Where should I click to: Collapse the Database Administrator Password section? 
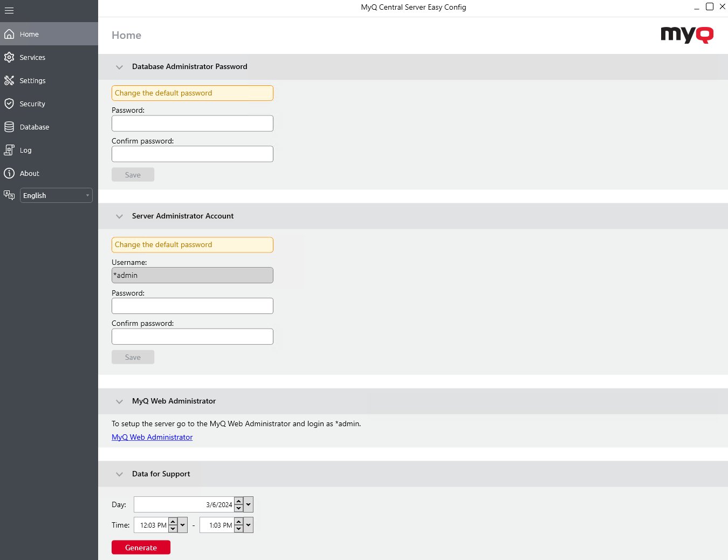(x=119, y=67)
